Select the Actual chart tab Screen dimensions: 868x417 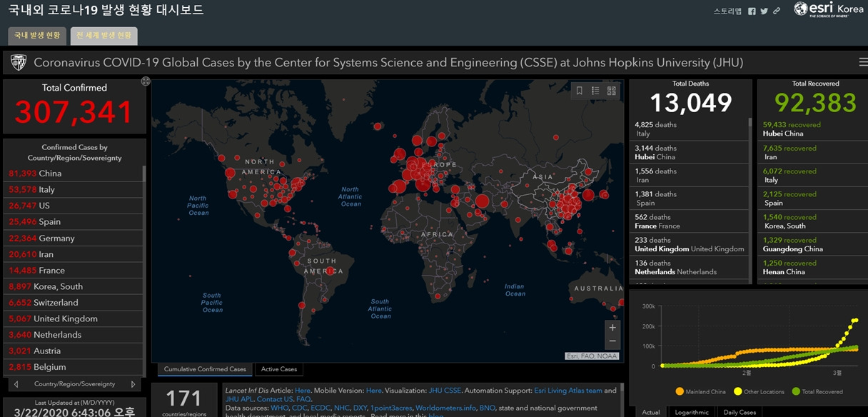[651, 412]
